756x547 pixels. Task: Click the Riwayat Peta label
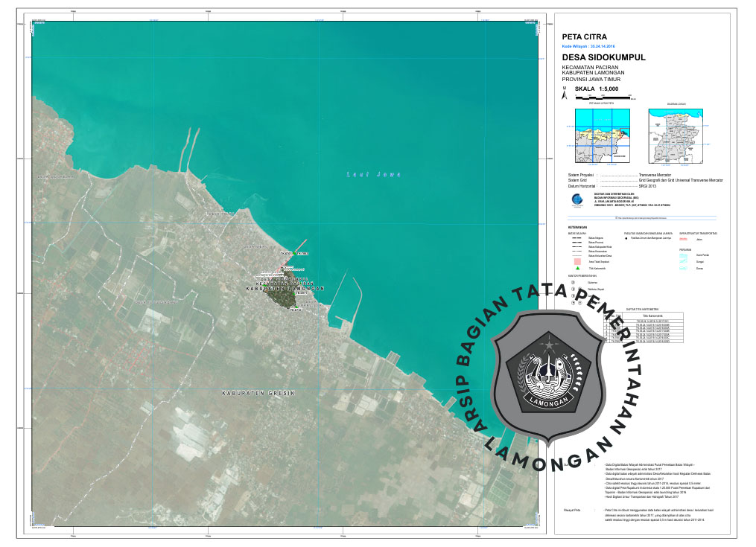pyautogui.click(x=573, y=510)
